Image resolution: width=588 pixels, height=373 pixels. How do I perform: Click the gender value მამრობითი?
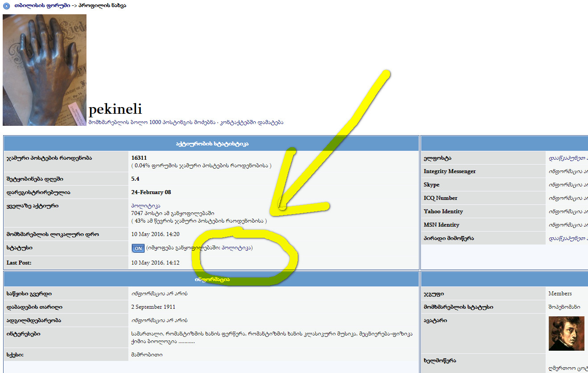tap(147, 355)
